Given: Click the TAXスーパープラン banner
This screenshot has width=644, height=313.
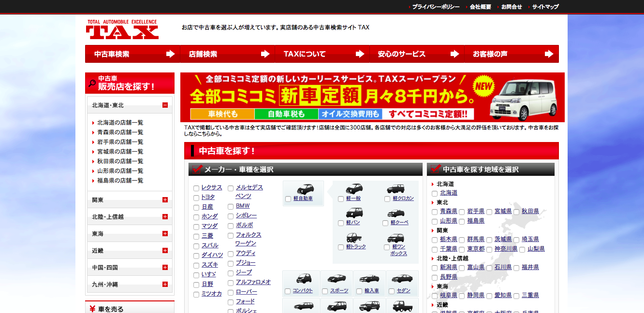Looking at the screenshot, I should pos(372,97).
